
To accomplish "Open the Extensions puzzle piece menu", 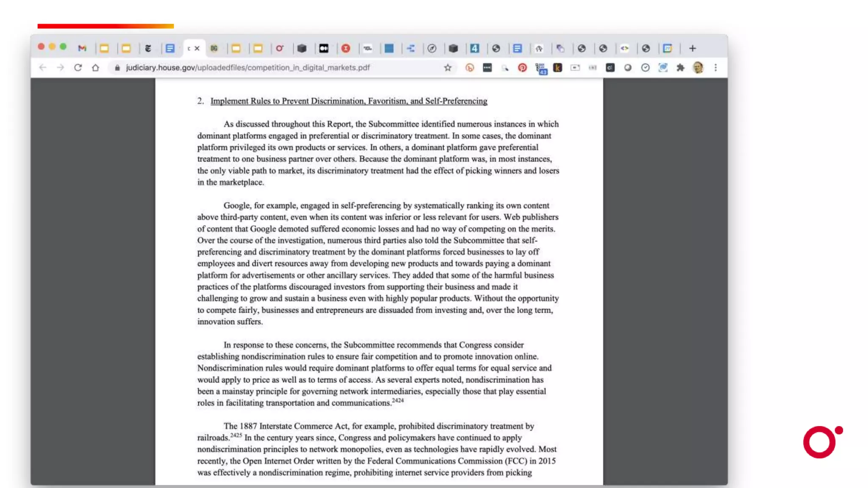I will tap(680, 68).
